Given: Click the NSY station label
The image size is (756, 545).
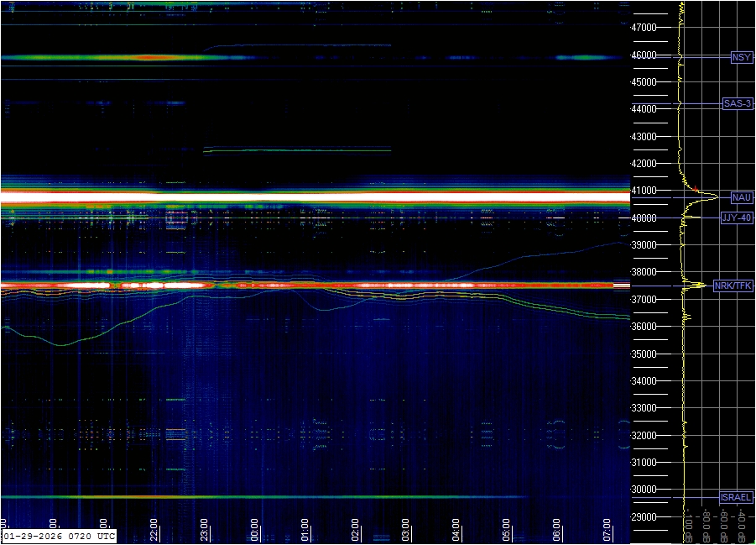Looking at the screenshot, I should [741, 57].
